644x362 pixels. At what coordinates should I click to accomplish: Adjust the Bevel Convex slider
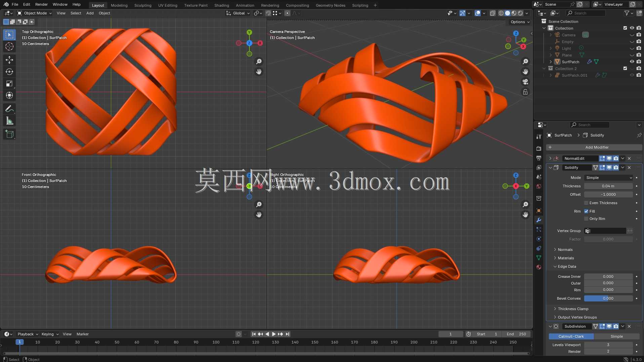point(608,298)
